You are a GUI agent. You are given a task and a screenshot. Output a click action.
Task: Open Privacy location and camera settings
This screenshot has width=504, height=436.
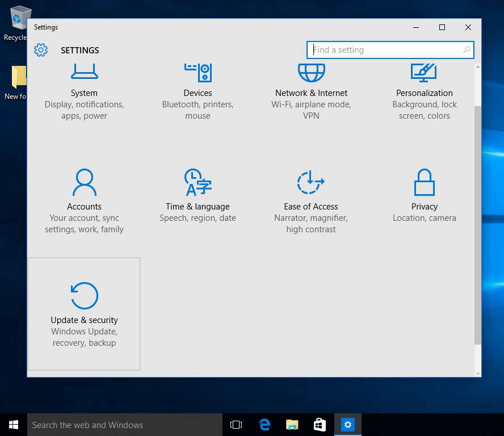pos(425,199)
